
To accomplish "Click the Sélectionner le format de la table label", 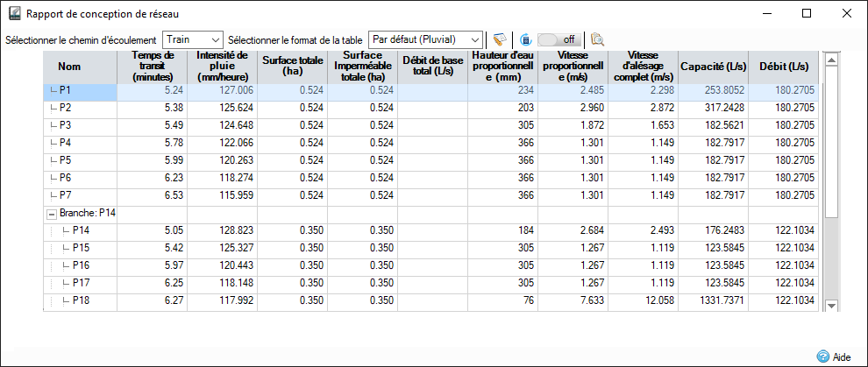I will tap(295, 40).
